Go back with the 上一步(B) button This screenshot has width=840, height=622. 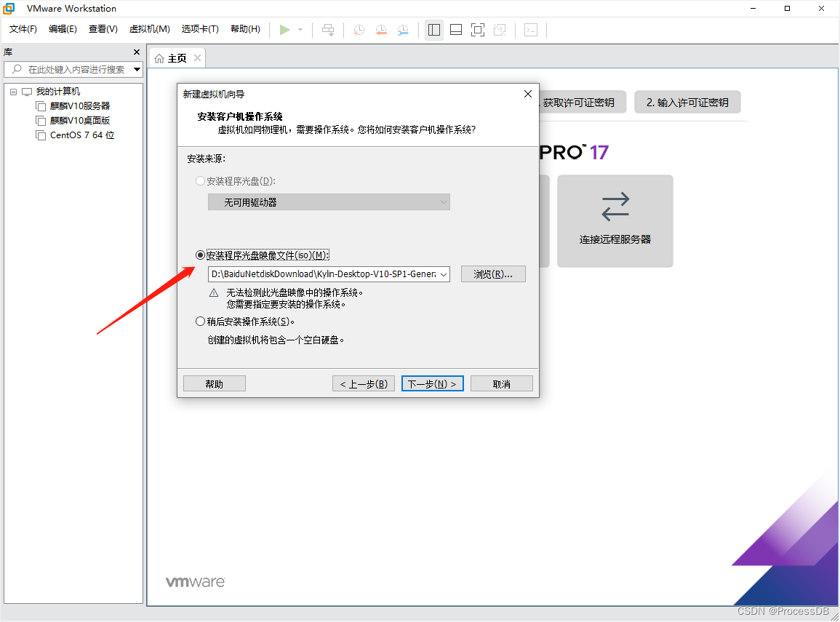pos(364,383)
